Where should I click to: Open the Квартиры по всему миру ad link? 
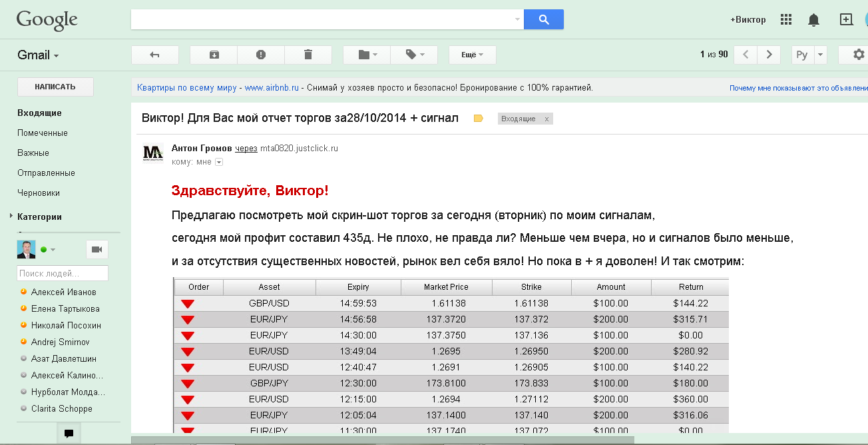[187, 87]
